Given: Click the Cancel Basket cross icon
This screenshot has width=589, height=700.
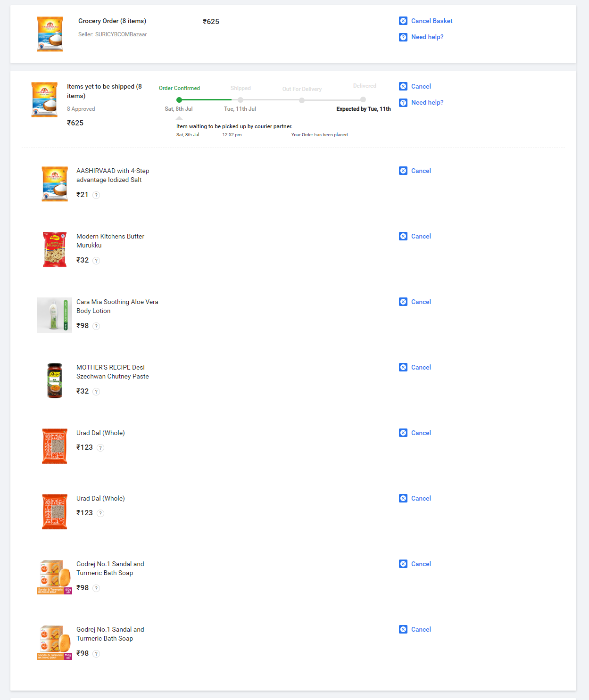Looking at the screenshot, I should 403,21.
